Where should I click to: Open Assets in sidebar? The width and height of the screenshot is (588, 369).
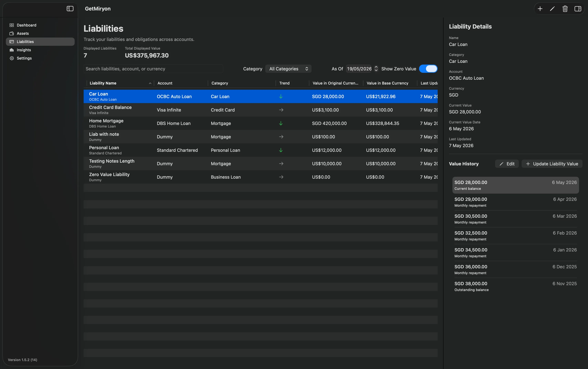tap(40, 33)
